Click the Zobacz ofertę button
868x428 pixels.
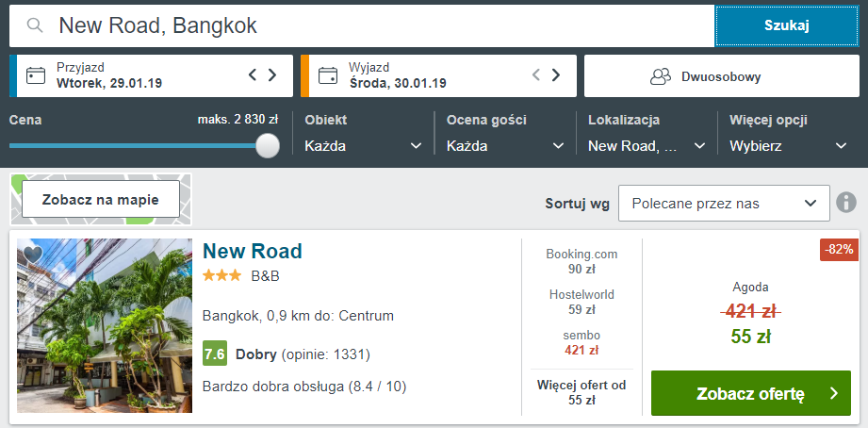coord(750,393)
